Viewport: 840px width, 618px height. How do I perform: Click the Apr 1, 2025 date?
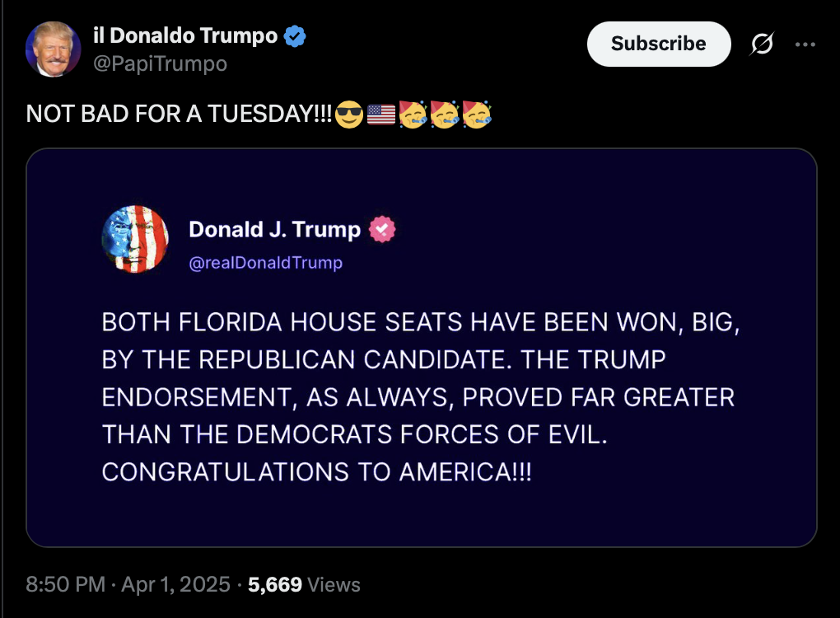tap(175, 585)
